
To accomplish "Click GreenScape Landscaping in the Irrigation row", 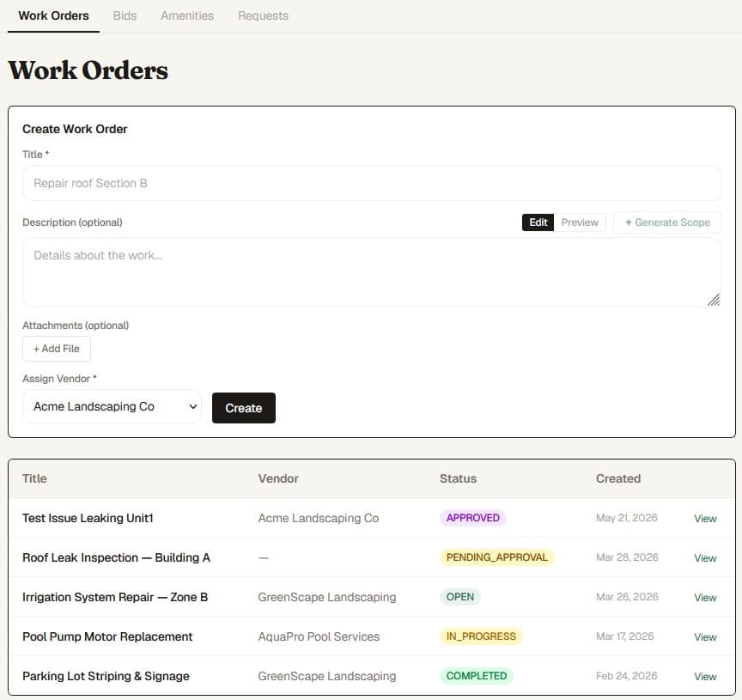I will click(327, 597).
